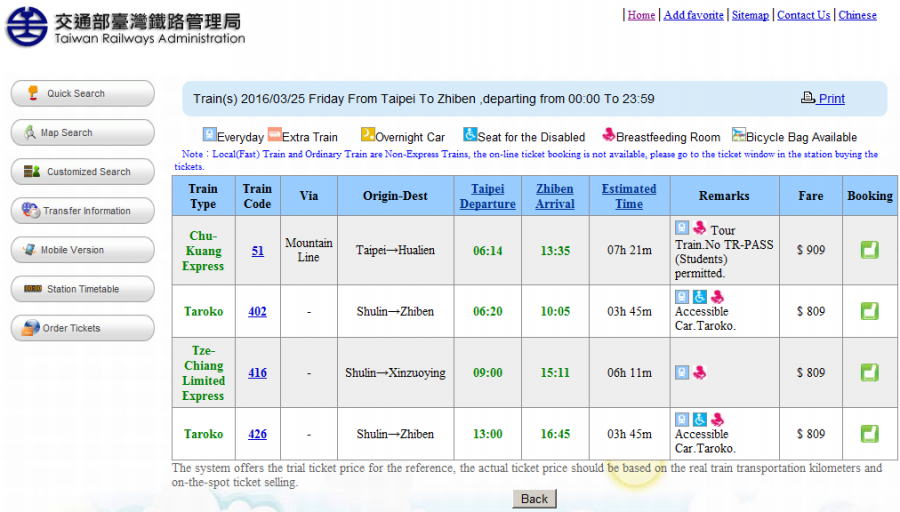Click the Add favorite link
The image size is (900, 512).
693,15
